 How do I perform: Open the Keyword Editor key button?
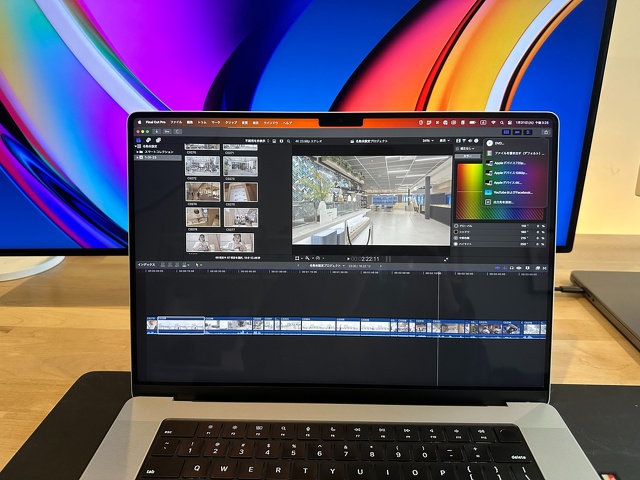(167, 131)
